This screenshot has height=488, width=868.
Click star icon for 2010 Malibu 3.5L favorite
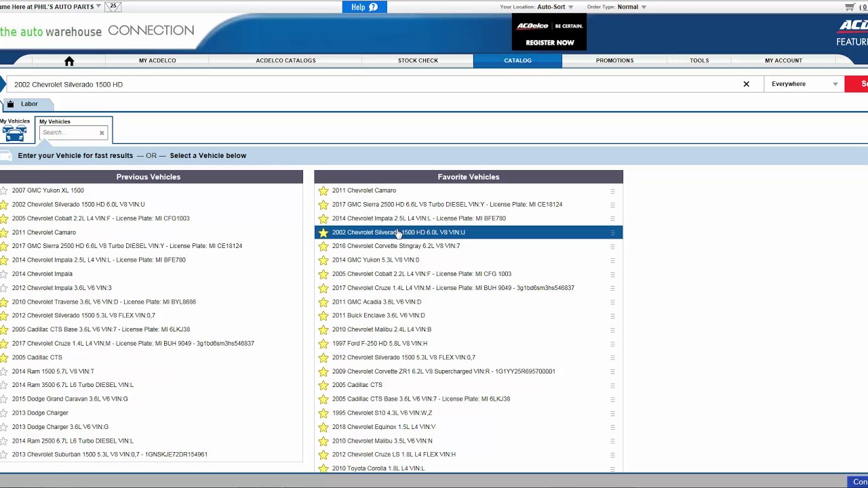coord(323,441)
